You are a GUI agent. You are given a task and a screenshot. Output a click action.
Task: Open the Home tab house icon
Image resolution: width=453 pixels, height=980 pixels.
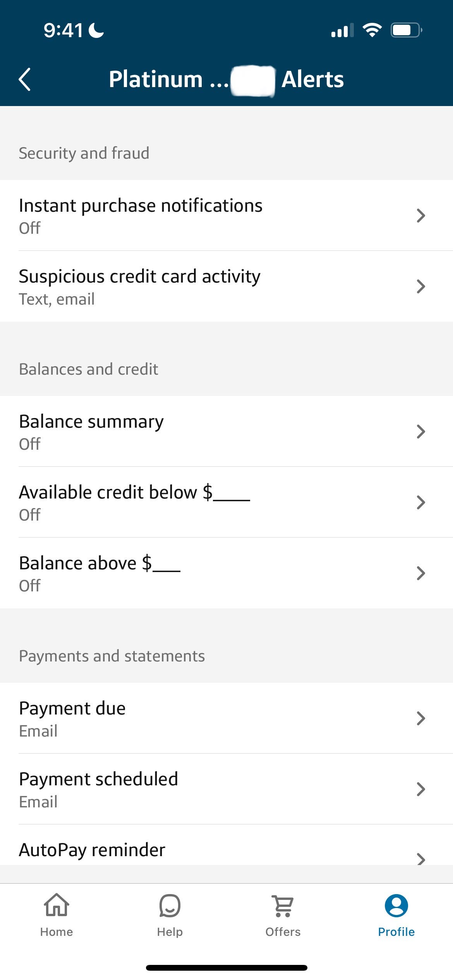point(57,905)
